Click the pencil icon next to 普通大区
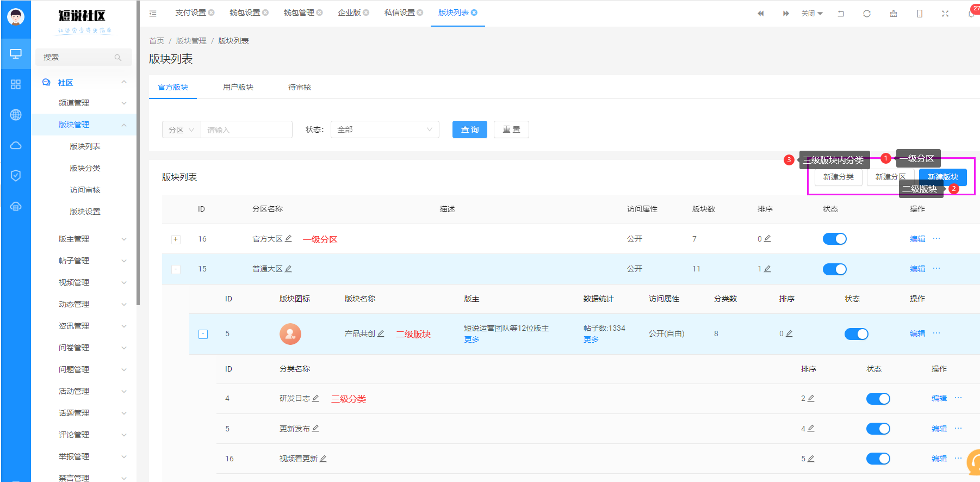This screenshot has height=482, width=980. 288,268
